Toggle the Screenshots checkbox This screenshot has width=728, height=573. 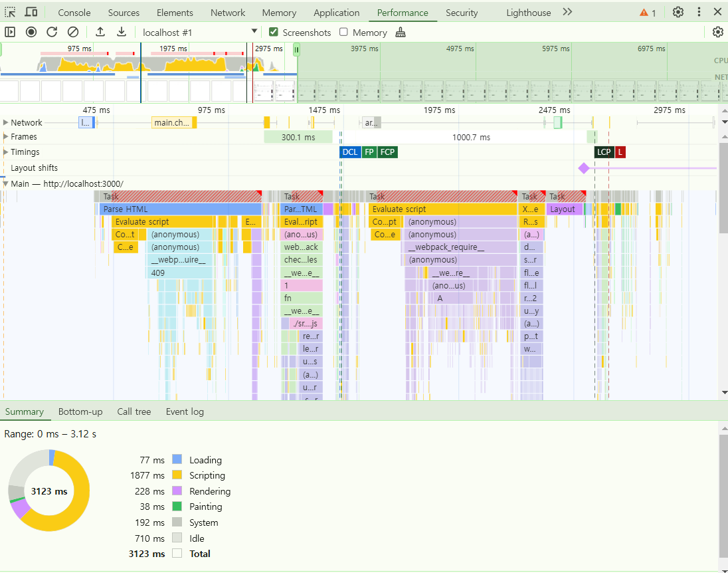click(x=274, y=32)
